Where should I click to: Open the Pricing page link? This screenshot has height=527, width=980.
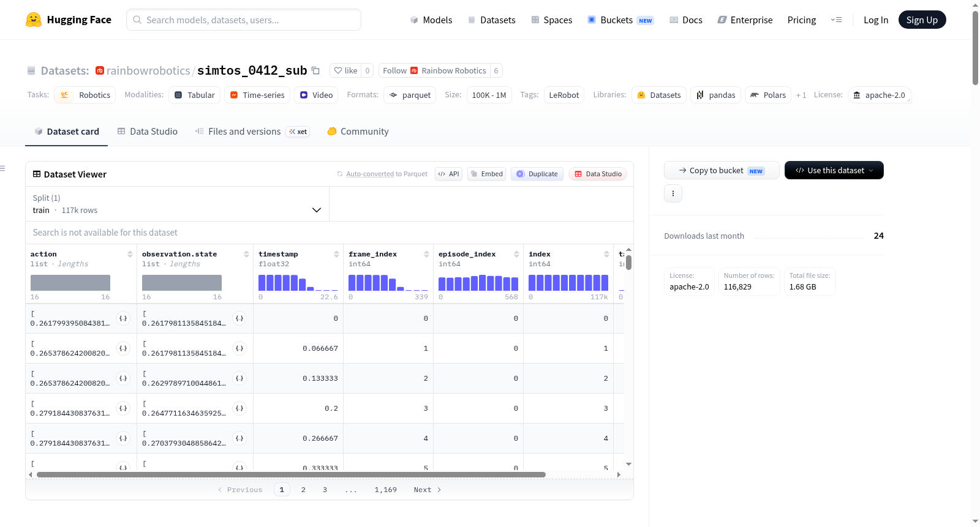[802, 20]
